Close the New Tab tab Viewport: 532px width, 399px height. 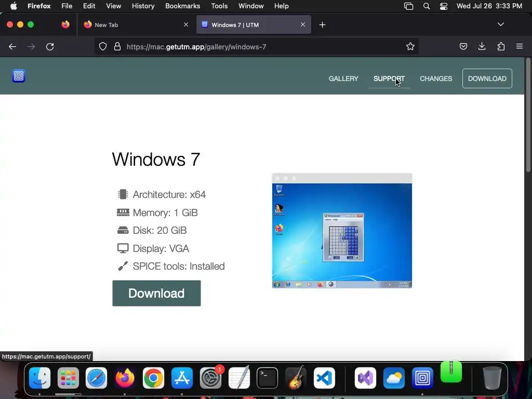pyautogui.click(x=186, y=24)
